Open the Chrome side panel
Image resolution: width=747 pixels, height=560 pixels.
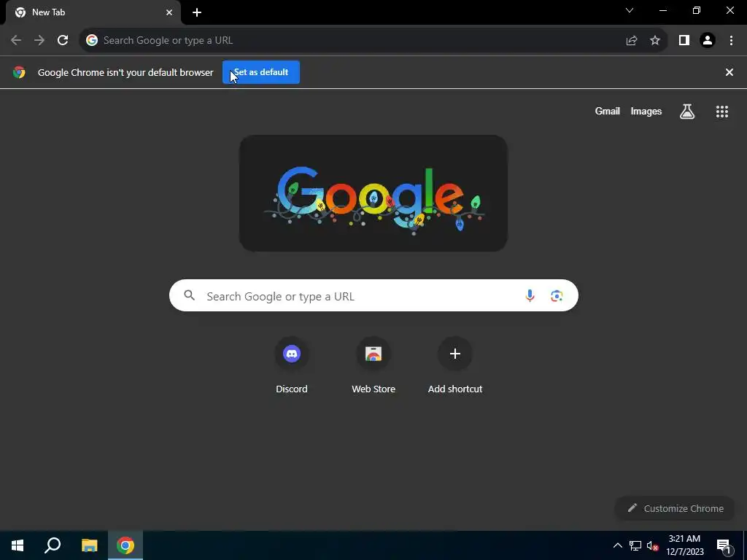[684, 41]
